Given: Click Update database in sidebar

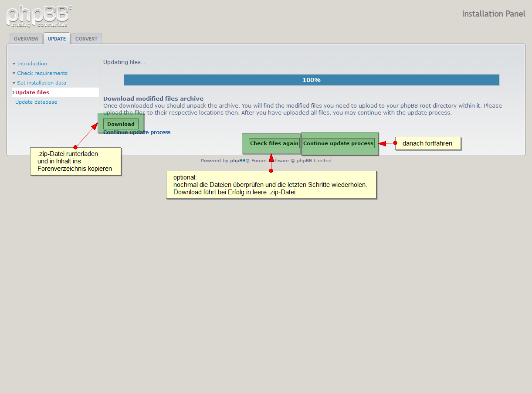Looking at the screenshot, I should 36,102.
